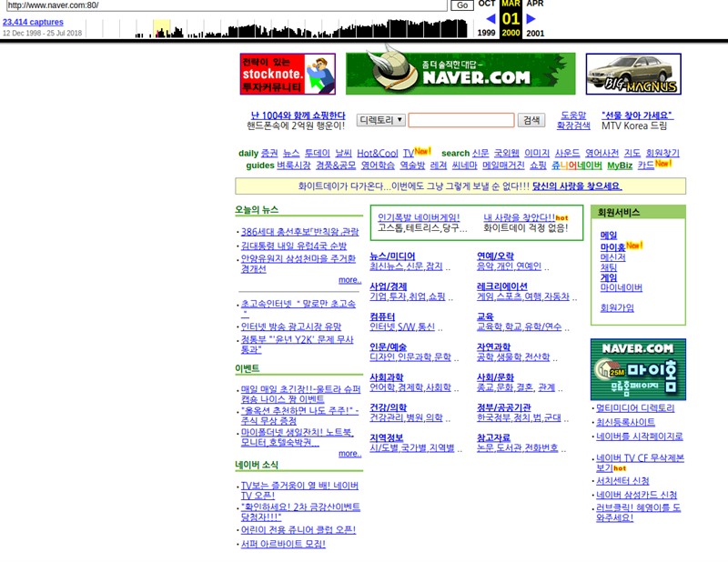
Task: Open the NAVER.COM hat logo banner
Action: (460, 74)
